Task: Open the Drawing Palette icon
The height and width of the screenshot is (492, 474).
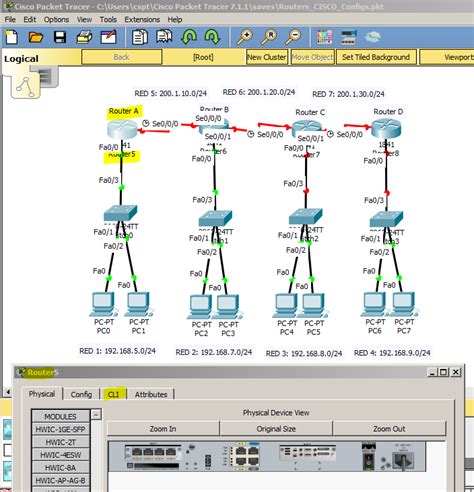Action: click(324, 37)
